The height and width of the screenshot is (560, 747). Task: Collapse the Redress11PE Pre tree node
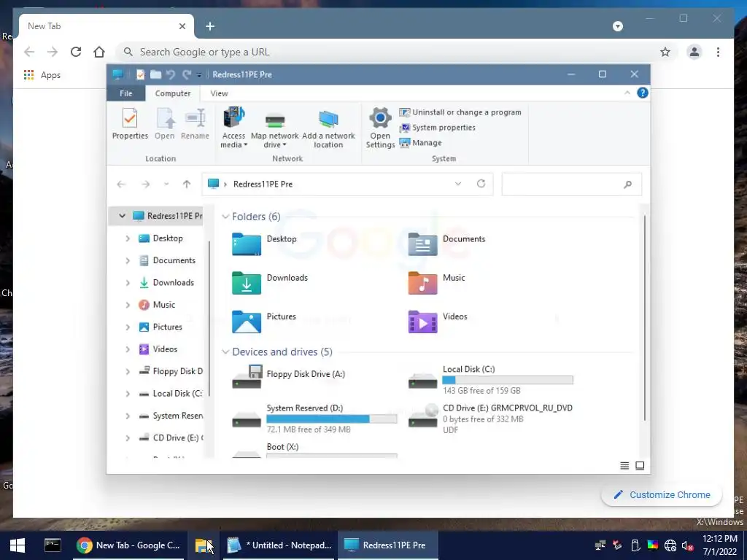tap(122, 216)
